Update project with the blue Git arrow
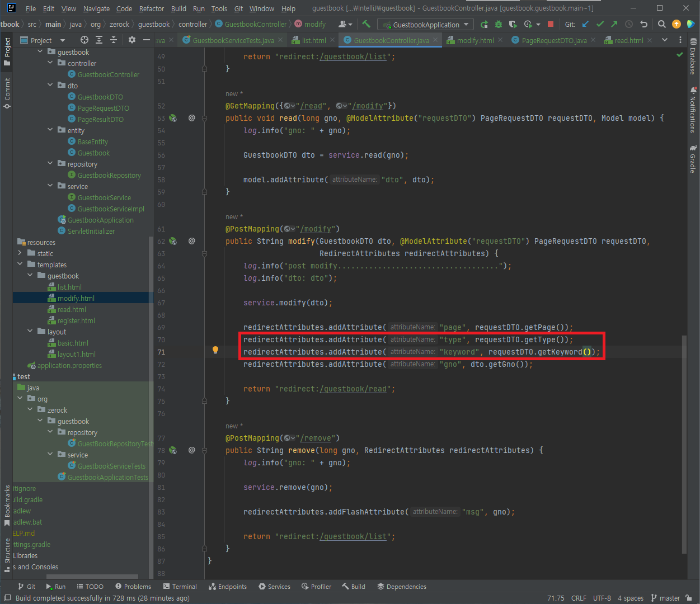 pos(585,24)
